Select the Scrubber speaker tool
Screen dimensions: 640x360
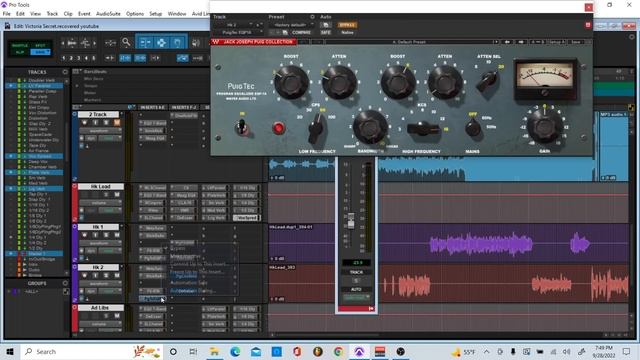pos(196,42)
